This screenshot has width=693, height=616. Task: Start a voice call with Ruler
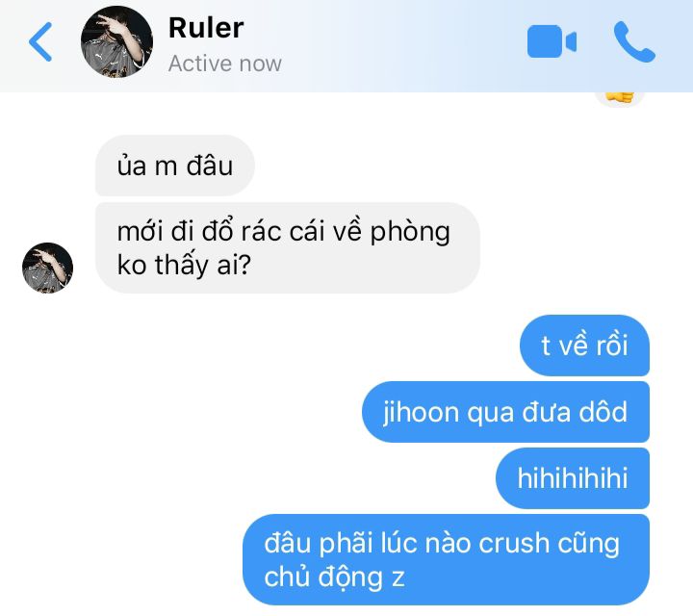tap(634, 41)
